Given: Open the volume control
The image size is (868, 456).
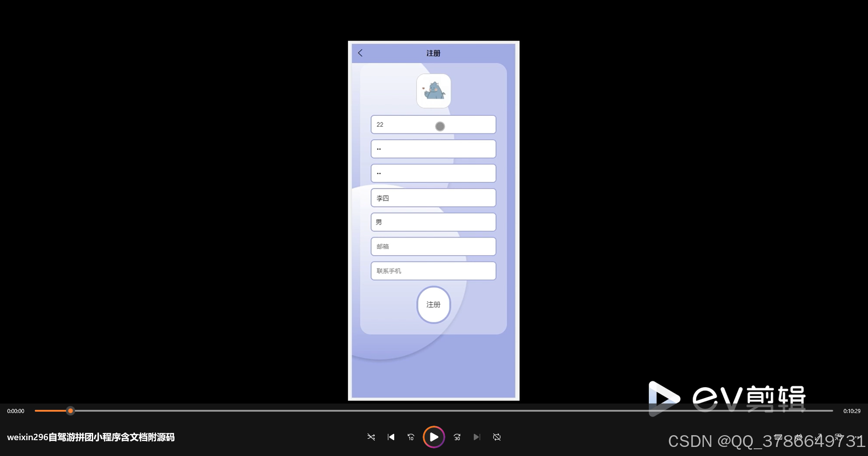Looking at the screenshot, I should 798,437.
